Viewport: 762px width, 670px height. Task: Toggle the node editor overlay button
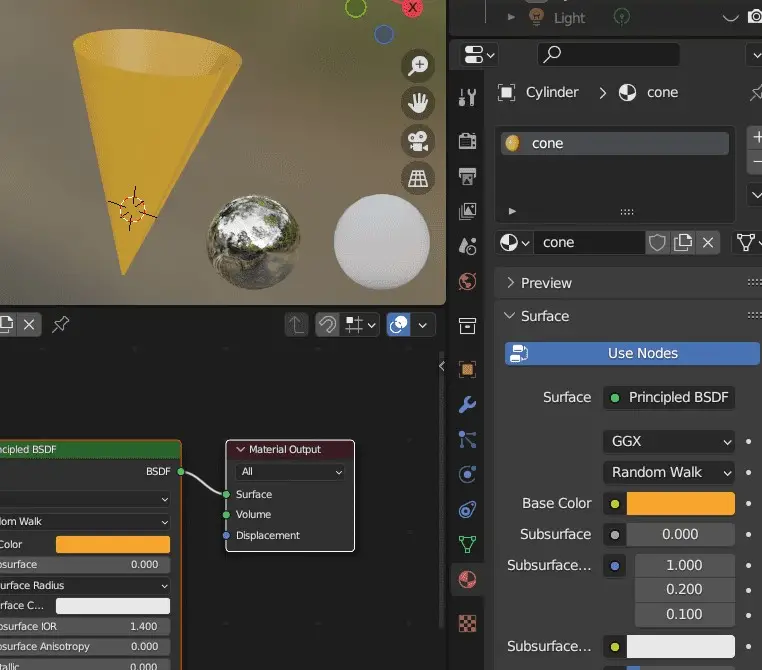click(398, 325)
